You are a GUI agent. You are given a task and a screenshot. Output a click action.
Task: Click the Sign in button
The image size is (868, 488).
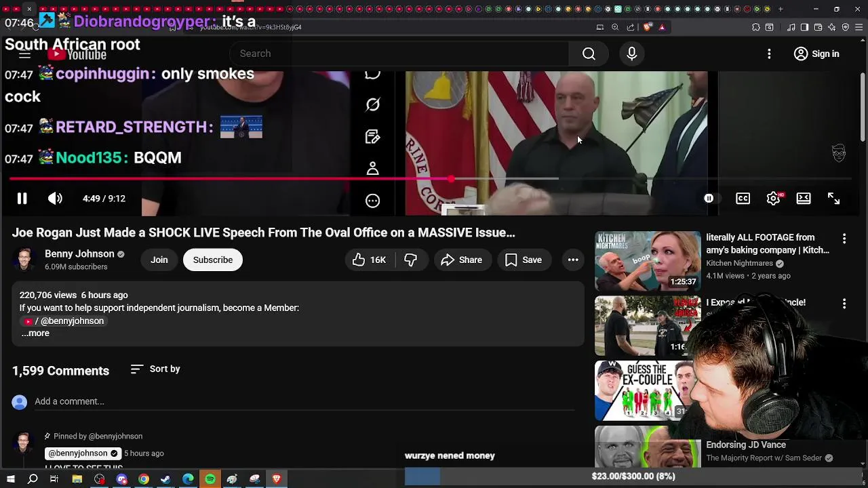tap(816, 54)
